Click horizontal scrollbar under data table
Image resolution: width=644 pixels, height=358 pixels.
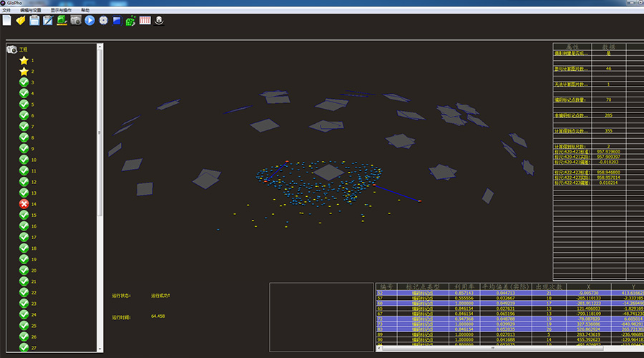click(x=494, y=349)
